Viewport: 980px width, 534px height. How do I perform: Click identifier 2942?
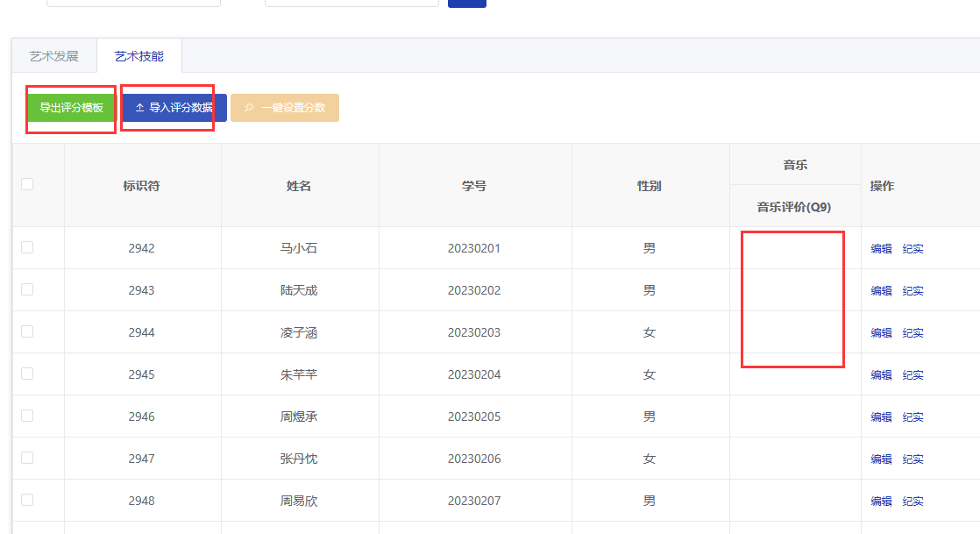point(141,248)
